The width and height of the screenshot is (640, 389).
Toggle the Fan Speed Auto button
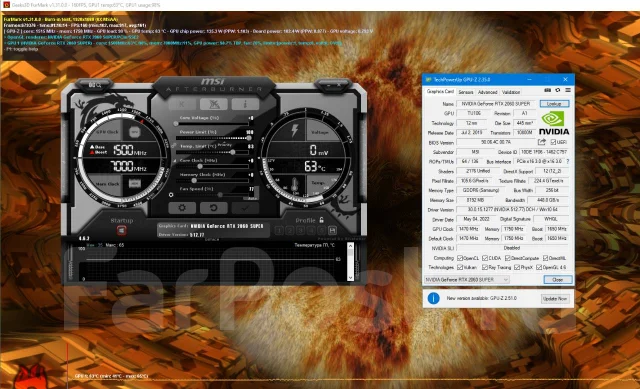tap(251, 198)
